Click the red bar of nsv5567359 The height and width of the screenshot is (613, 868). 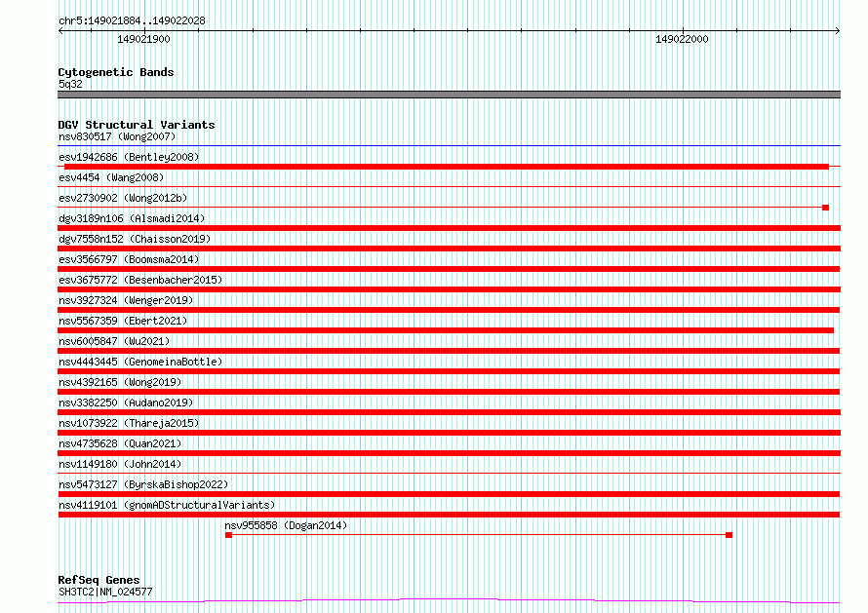(446, 330)
